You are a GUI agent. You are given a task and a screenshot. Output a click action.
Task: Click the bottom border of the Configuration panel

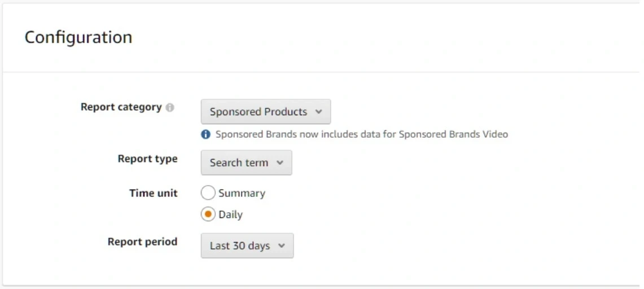click(322, 285)
